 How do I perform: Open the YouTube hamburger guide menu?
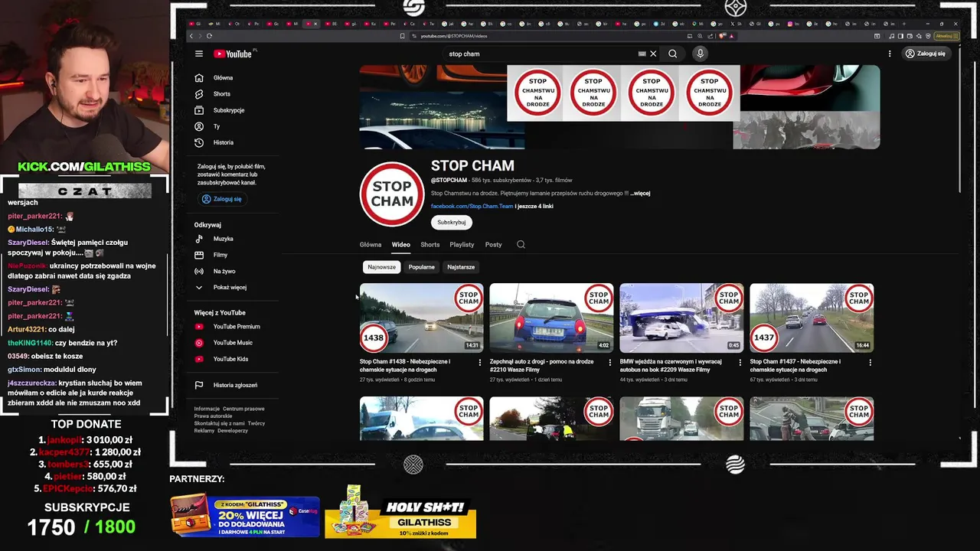coord(199,54)
